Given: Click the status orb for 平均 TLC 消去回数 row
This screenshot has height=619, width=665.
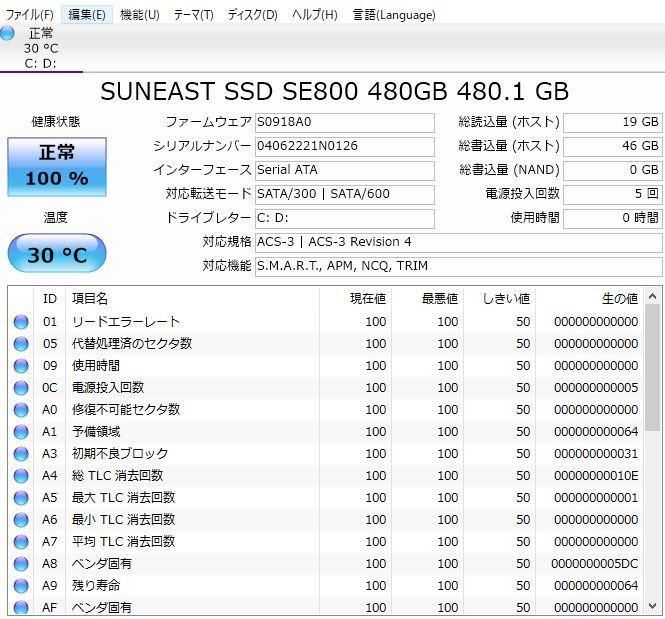Looking at the screenshot, I should point(21,542).
